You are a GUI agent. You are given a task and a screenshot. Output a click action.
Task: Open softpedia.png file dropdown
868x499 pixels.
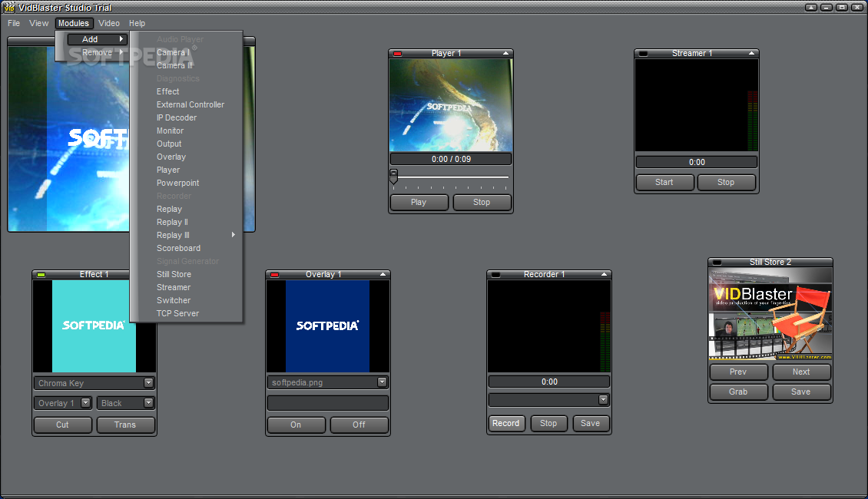tap(382, 382)
